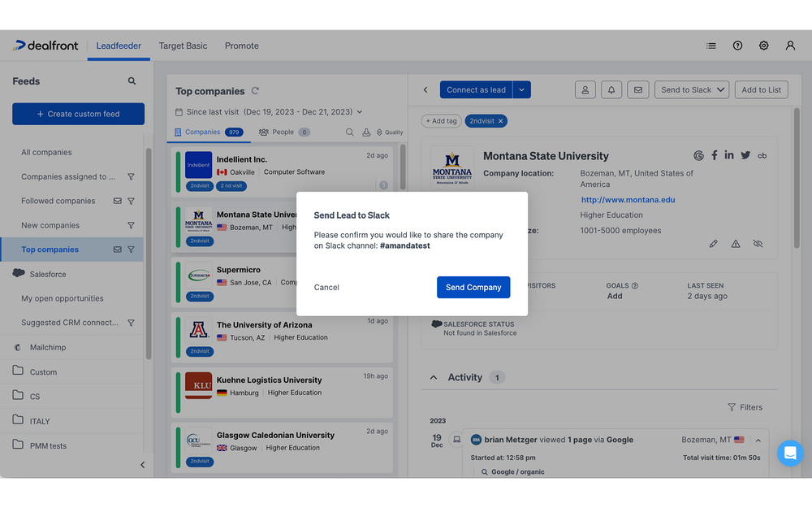The height and width of the screenshot is (508, 812).
Task: Collapse the Activity section
Action: (x=434, y=377)
